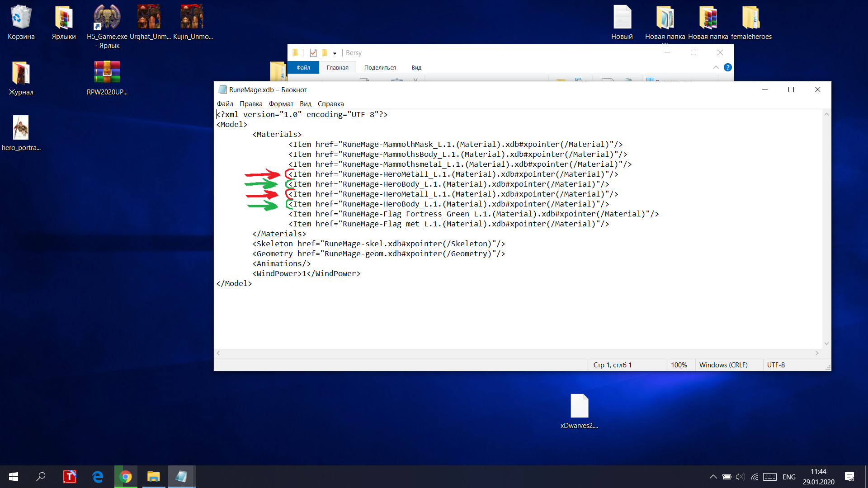The width and height of the screenshot is (868, 488).
Task: Place cursor on the WindPower line
Action: tap(307, 274)
